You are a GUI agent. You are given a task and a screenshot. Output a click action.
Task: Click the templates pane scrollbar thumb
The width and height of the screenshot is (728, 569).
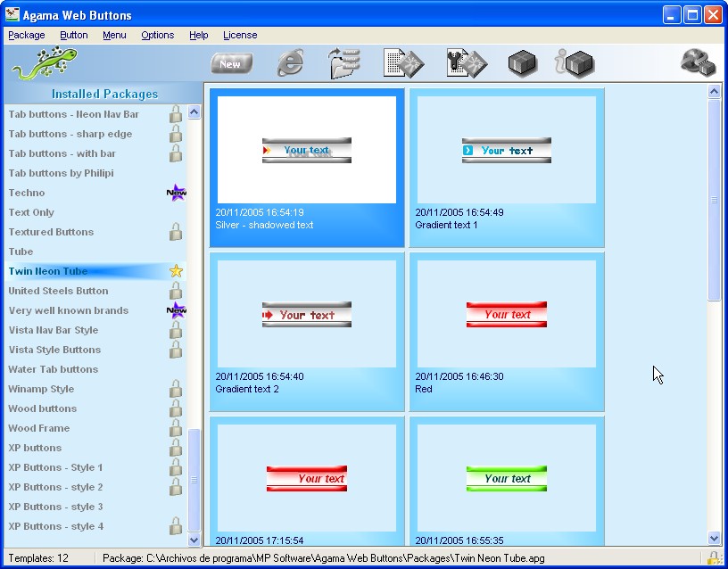click(714, 200)
